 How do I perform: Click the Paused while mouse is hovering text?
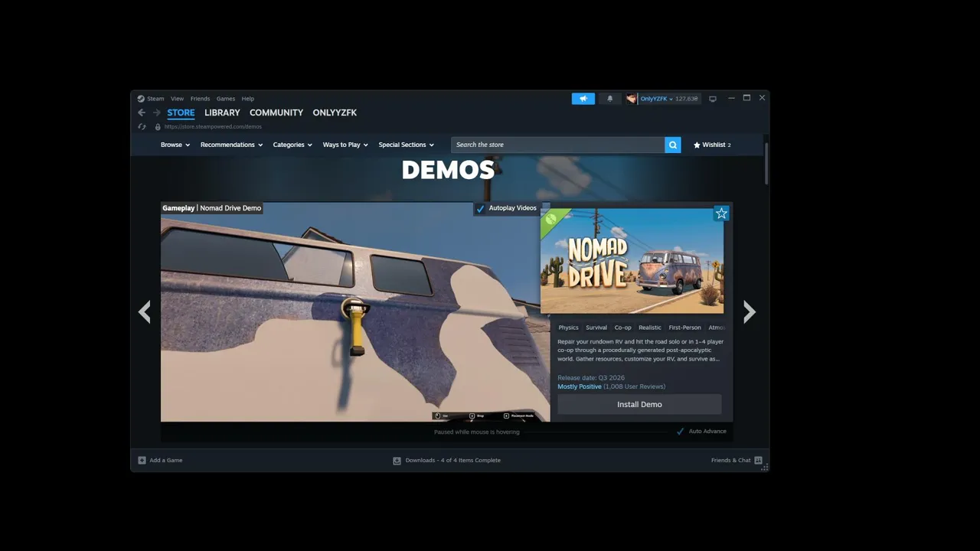click(476, 432)
